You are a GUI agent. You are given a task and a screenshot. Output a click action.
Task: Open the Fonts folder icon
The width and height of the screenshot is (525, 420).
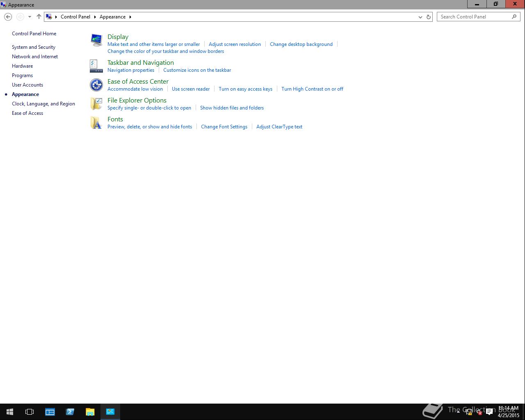point(96,123)
